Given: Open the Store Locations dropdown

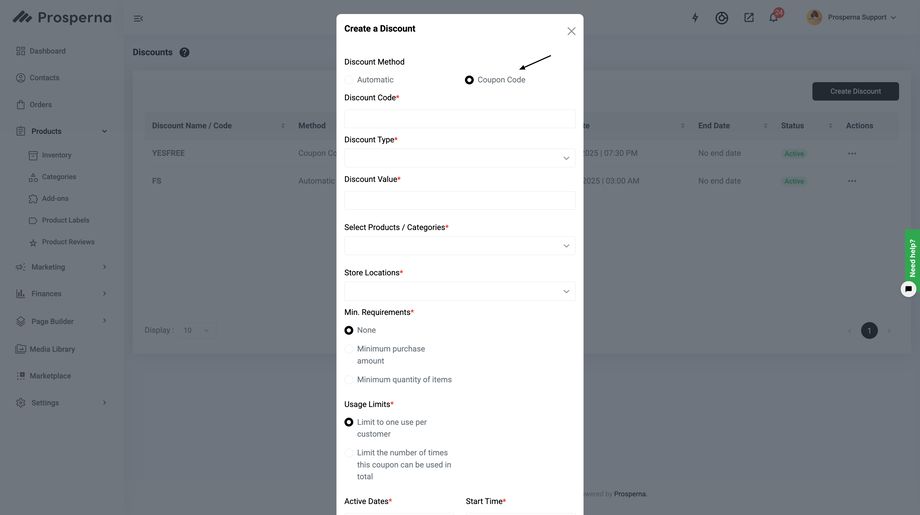Looking at the screenshot, I should coord(459,291).
